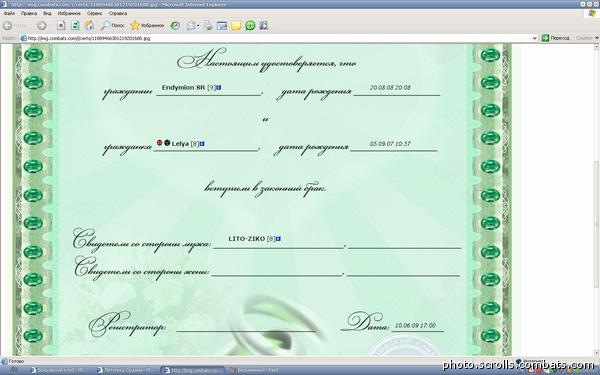Open info icon next to Endymion SR

click(x=219, y=88)
